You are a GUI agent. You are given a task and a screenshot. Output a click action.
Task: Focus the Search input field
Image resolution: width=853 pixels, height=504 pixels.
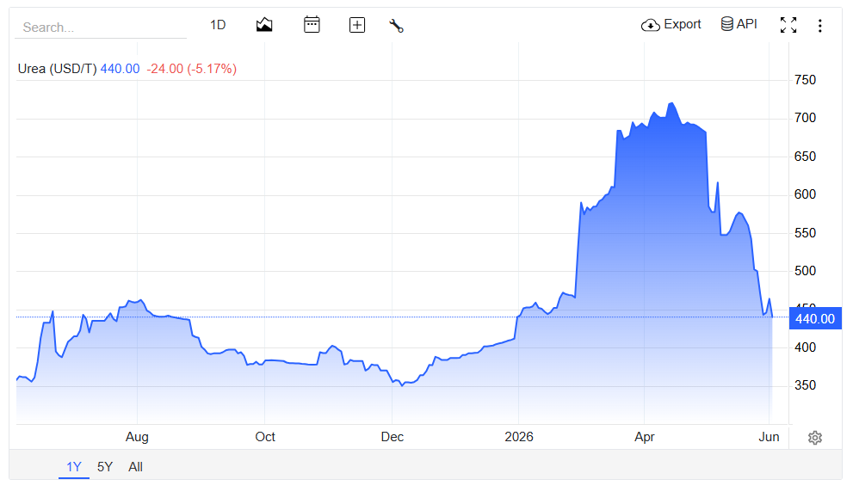pos(101,28)
